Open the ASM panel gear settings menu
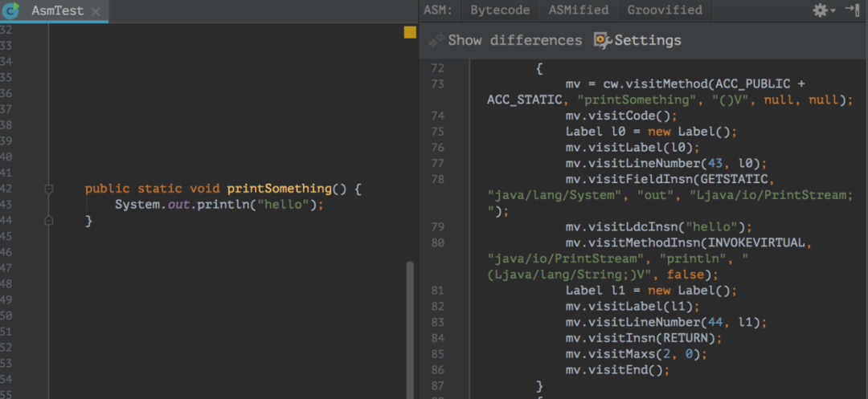 tap(824, 10)
